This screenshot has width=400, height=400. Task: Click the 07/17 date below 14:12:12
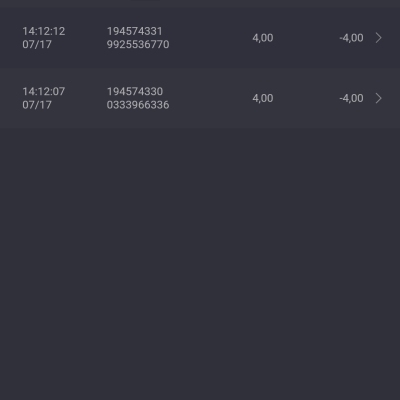[37, 44]
